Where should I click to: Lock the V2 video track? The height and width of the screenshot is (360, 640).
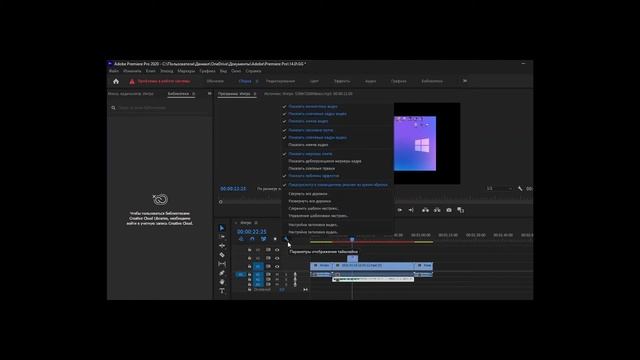click(249, 258)
